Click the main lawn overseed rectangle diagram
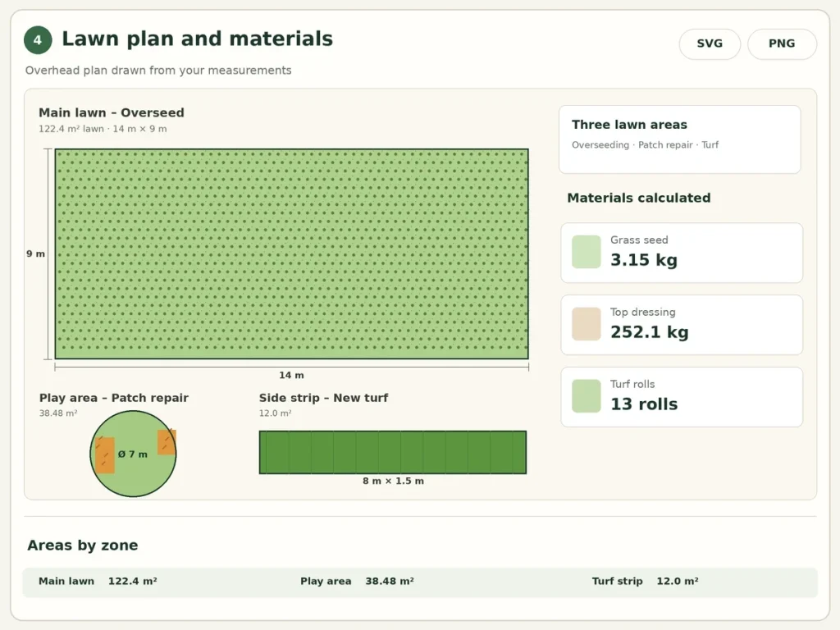 [x=291, y=254]
